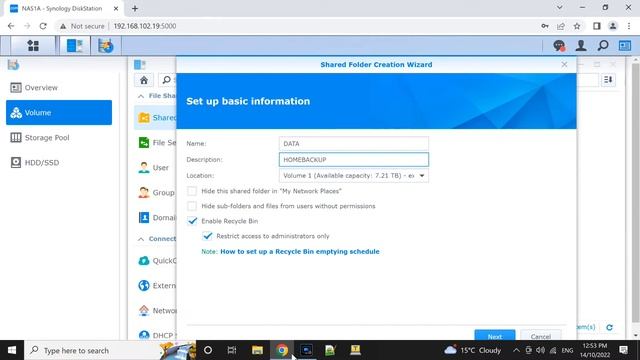Close the NAS1A Synology DiskStation tab
This screenshot has width=640, height=360.
[x=116, y=8]
